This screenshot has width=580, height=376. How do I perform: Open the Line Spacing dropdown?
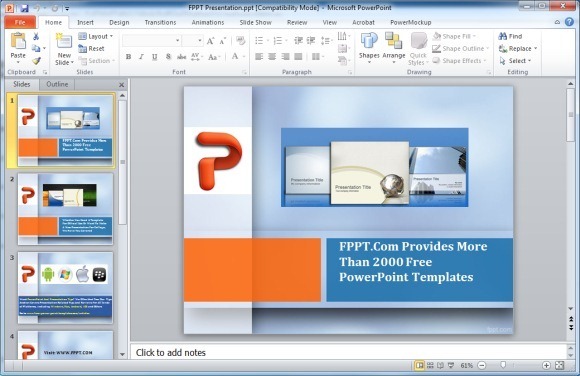pyautogui.click(x=326, y=40)
